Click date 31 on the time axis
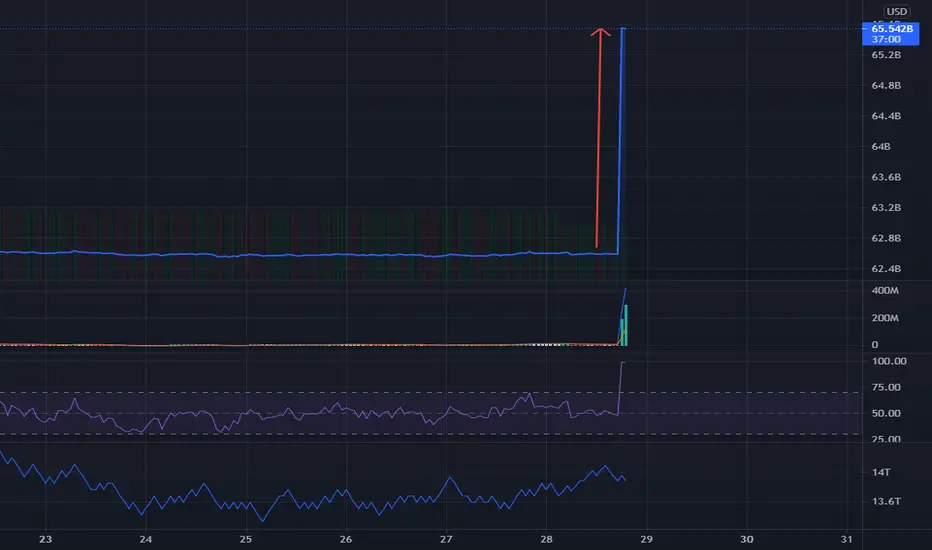Viewport: 932px width, 550px height. click(x=846, y=539)
